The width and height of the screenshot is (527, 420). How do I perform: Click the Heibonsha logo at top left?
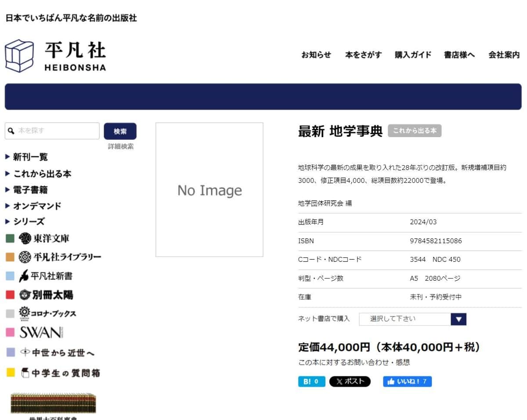pos(55,56)
